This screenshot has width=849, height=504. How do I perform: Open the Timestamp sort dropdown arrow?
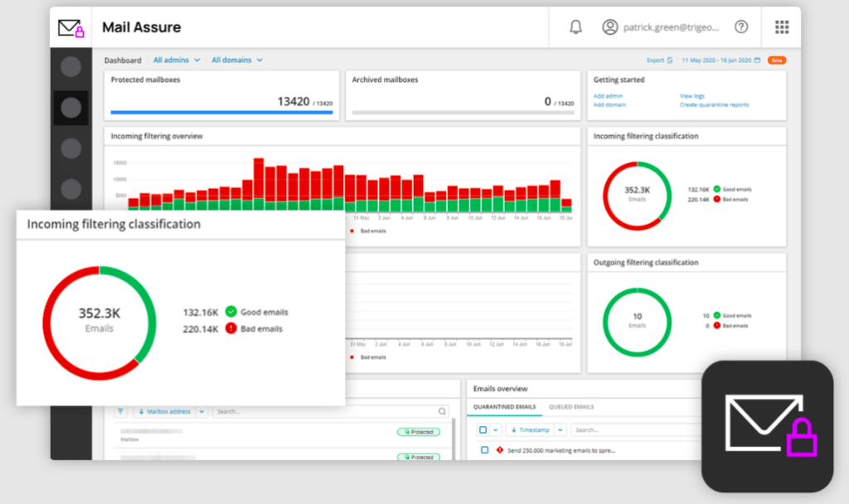560,430
